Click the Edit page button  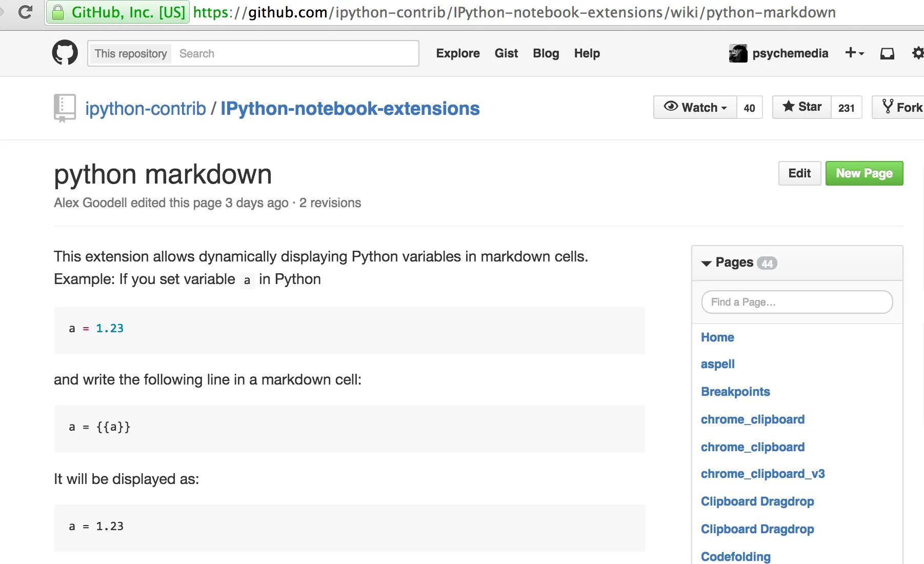[x=799, y=173]
